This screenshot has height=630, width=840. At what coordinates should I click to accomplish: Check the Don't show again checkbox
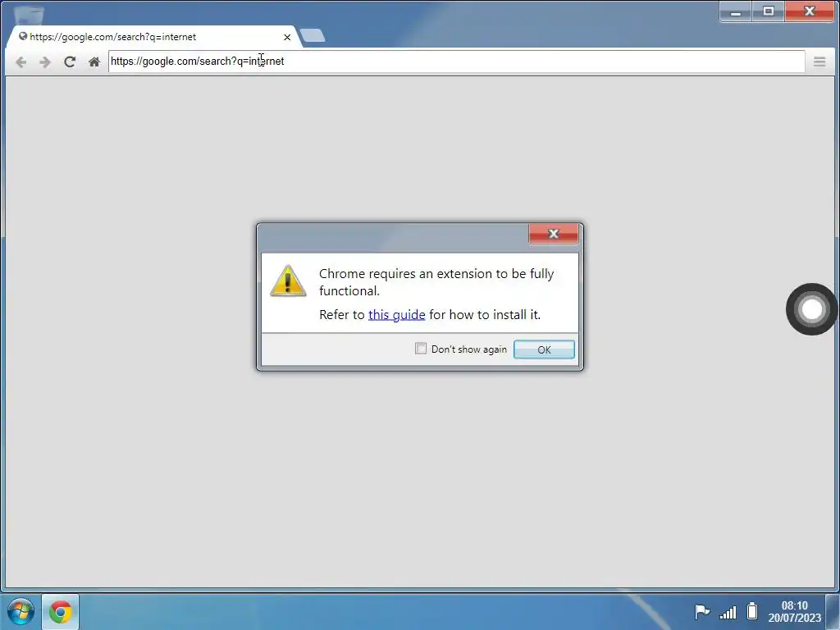coord(421,349)
